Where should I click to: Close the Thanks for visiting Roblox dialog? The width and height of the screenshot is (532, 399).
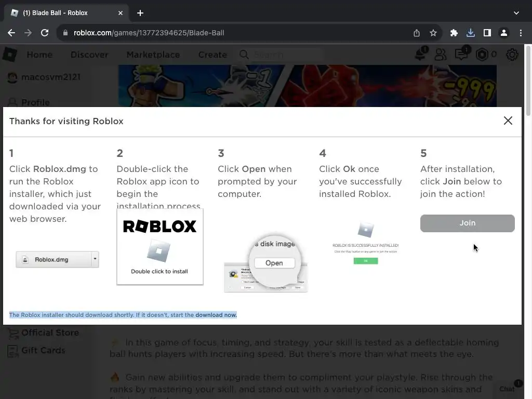508,121
